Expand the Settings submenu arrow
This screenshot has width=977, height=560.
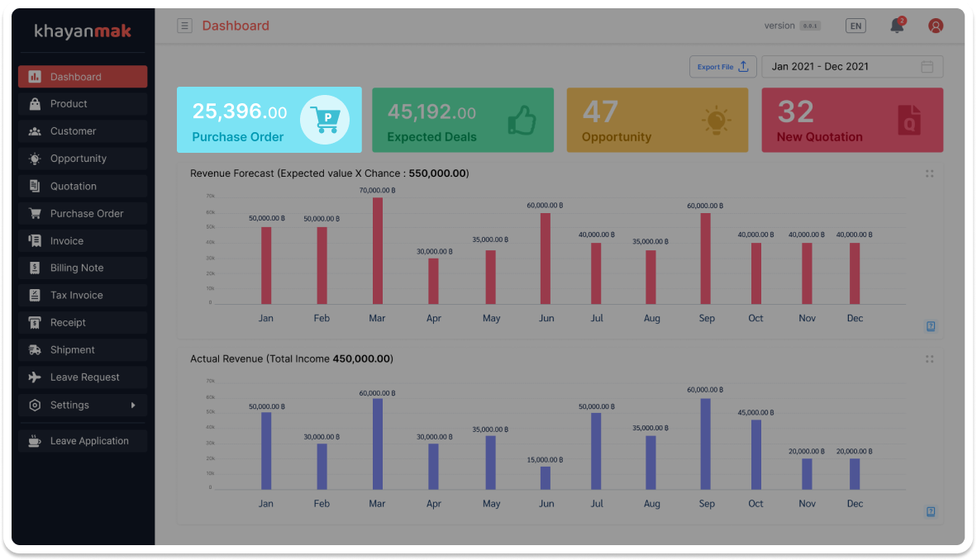[x=133, y=405]
